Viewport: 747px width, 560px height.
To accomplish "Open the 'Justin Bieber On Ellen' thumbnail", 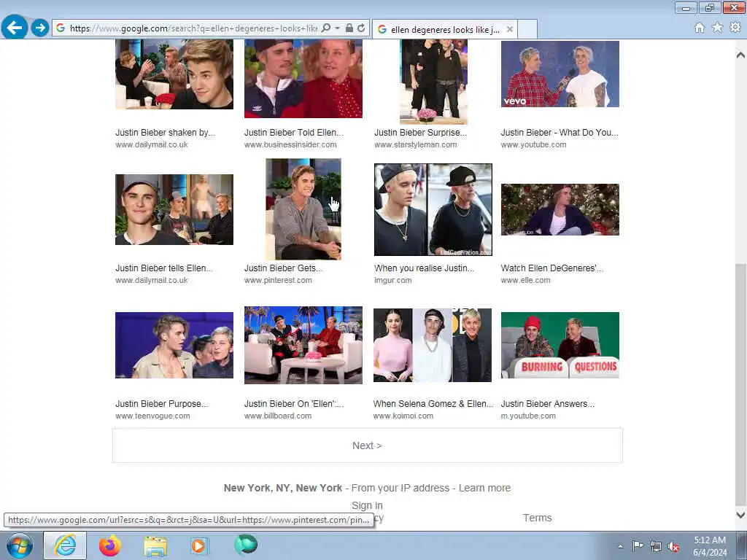I will [303, 345].
